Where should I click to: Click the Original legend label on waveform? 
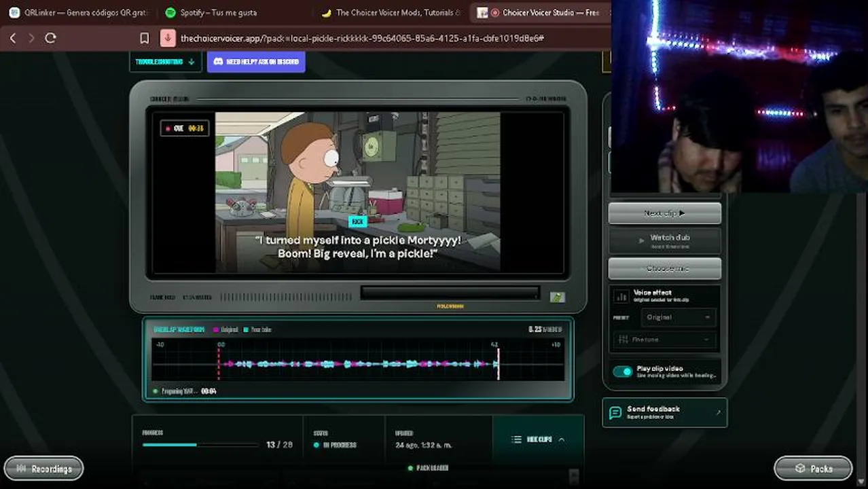pos(229,329)
